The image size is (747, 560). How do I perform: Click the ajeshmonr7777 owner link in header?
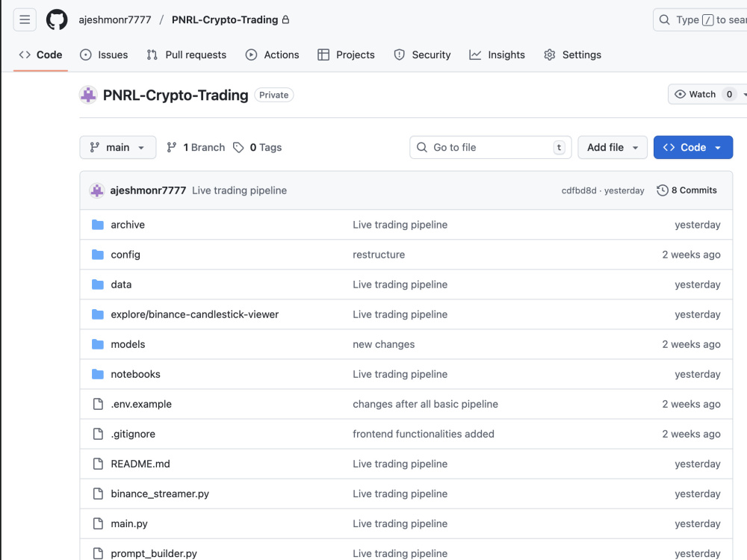(x=115, y=19)
